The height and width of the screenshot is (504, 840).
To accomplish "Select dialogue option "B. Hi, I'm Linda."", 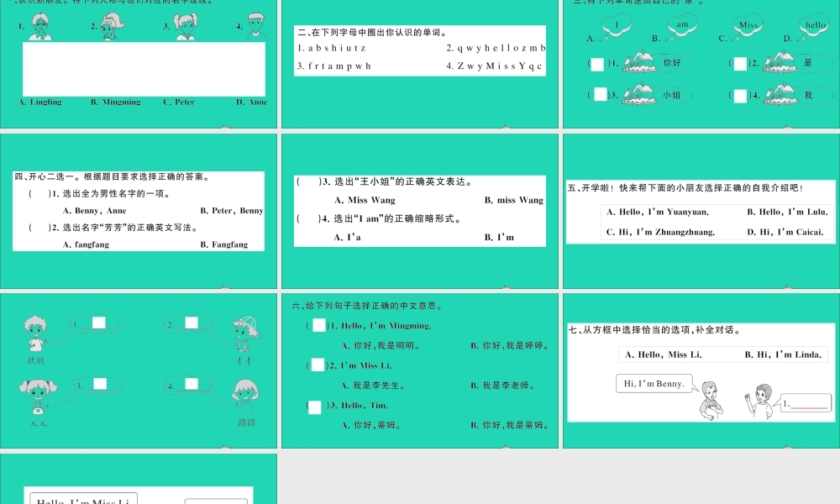I will pos(783,354).
